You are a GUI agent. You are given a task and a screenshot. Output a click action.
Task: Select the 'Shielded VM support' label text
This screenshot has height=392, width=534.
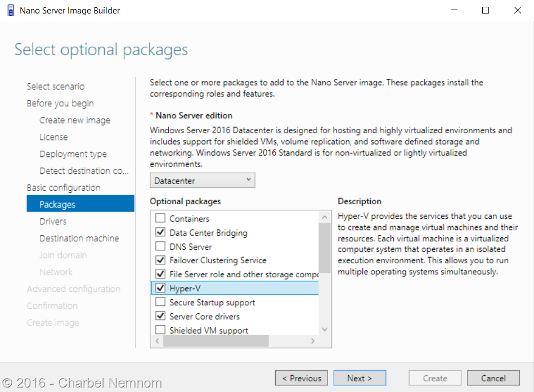[x=209, y=330]
